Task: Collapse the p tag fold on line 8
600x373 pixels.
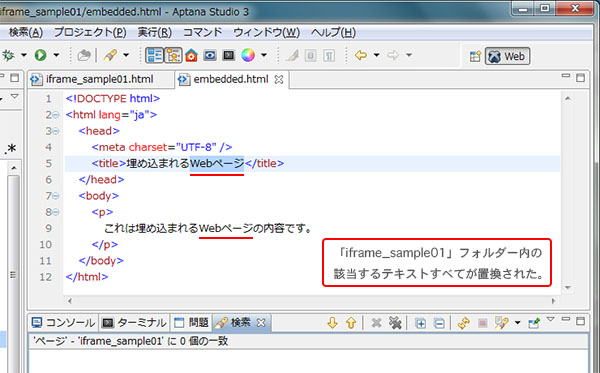Action: pos(56,212)
